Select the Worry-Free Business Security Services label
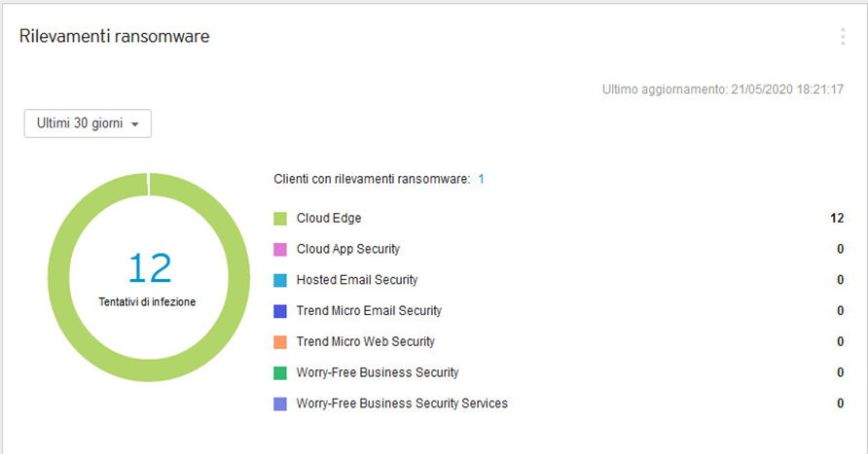Viewport: 868px width, 454px height. coord(402,403)
